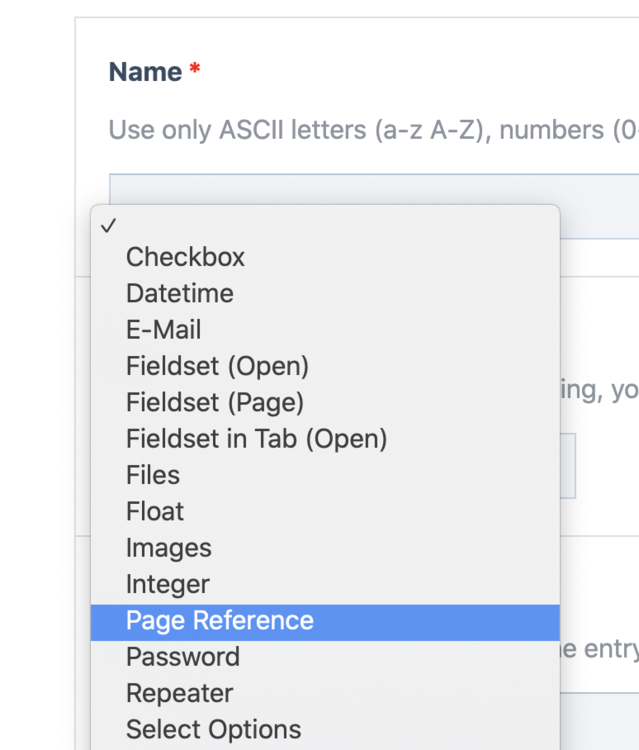639x750 pixels.
Task: Pick Password field type
Action: (x=182, y=657)
